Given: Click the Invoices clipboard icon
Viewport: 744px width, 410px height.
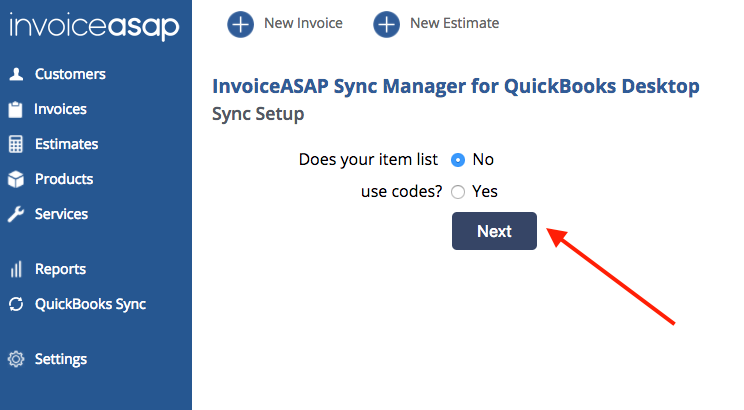Looking at the screenshot, I should [x=16, y=110].
